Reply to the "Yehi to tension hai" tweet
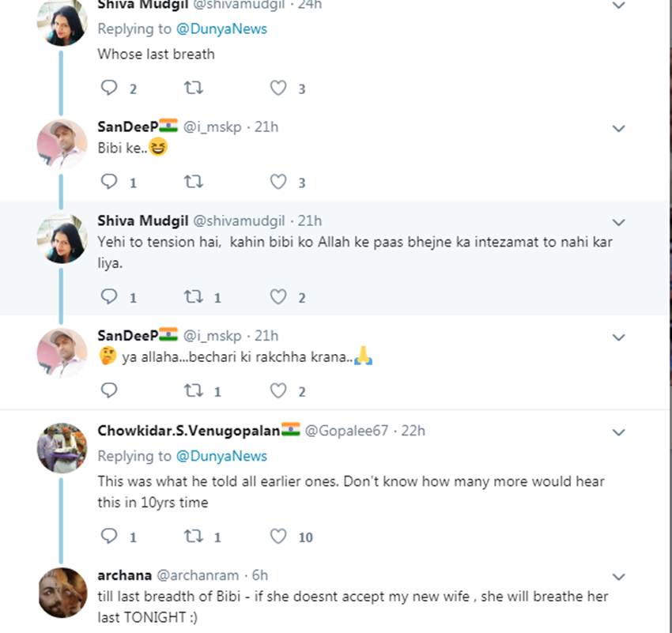 [109, 297]
